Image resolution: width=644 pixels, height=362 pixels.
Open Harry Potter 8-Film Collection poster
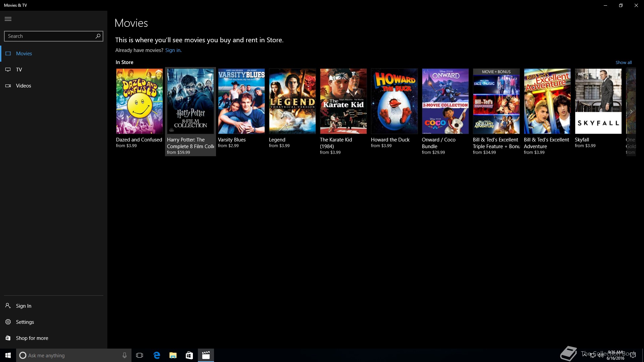[x=191, y=101]
